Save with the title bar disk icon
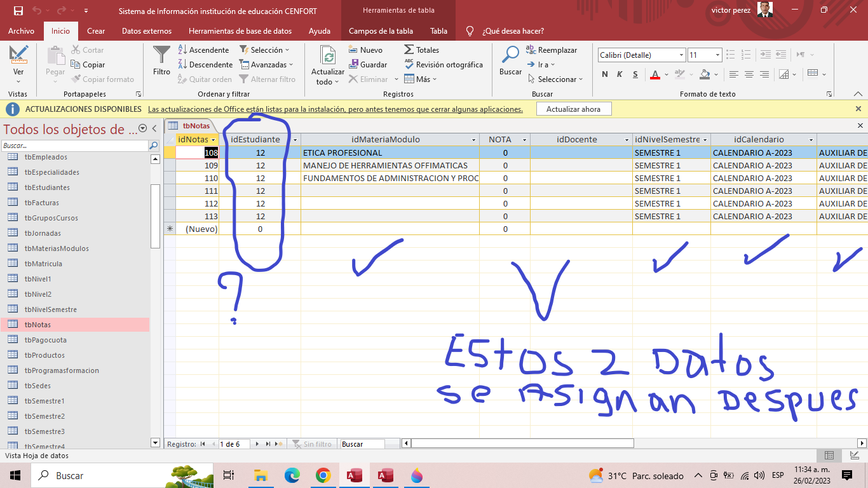Image resolution: width=868 pixels, height=488 pixels. click(18, 11)
